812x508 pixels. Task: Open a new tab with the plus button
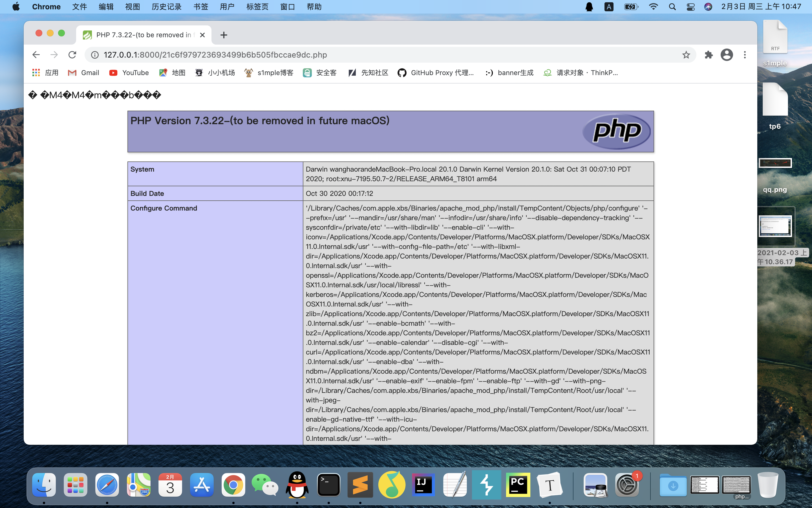[x=224, y=35]
